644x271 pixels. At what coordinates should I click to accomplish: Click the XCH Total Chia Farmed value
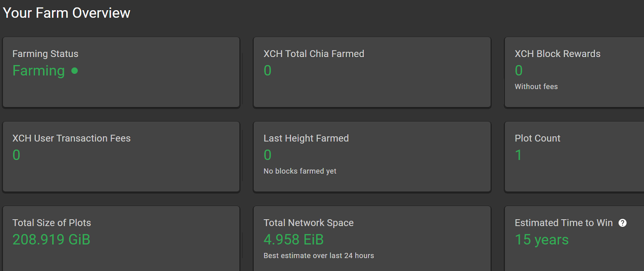coord(267,71)
